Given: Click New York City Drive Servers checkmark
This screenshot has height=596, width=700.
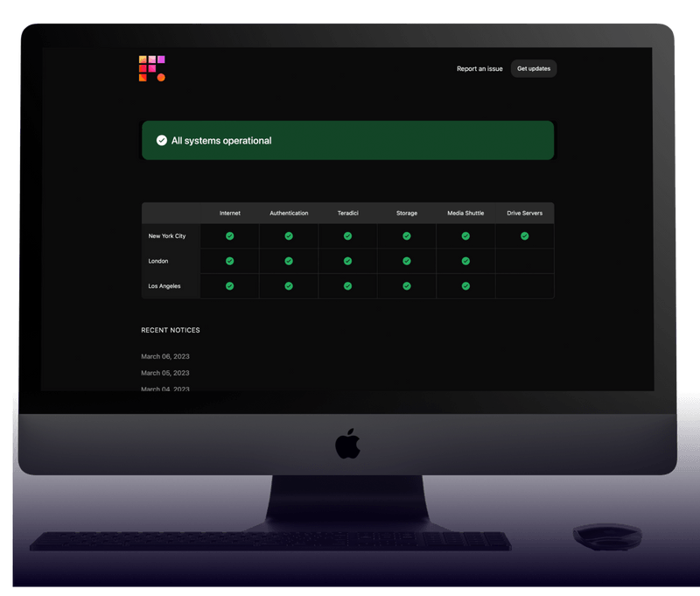Looking at the screenshot, I should pos(524,236).
